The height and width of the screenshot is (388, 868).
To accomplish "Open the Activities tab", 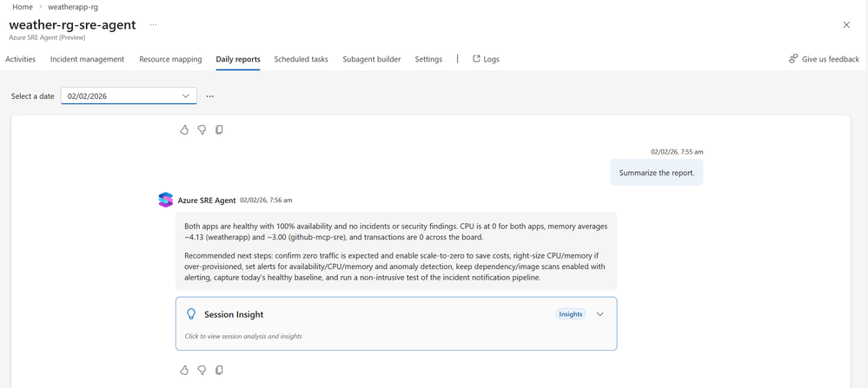I will coord(21,59).
